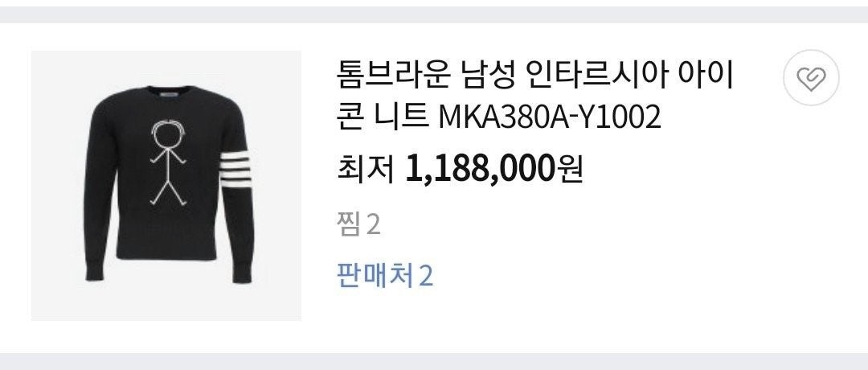Click the gray divider bar above the card

point(434,15)
